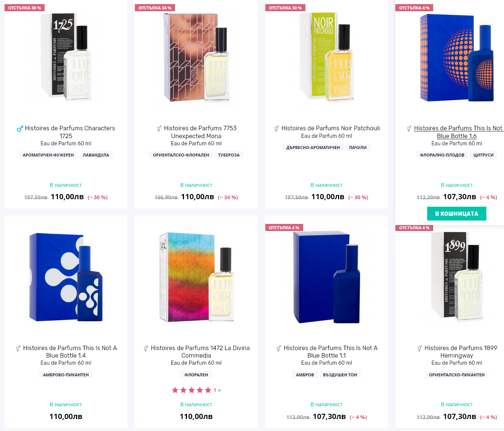Viewport: 504px width, 431px height.
Task: Click the unisex icon beside 1472 La Divina Commedia
Action: 146,349
